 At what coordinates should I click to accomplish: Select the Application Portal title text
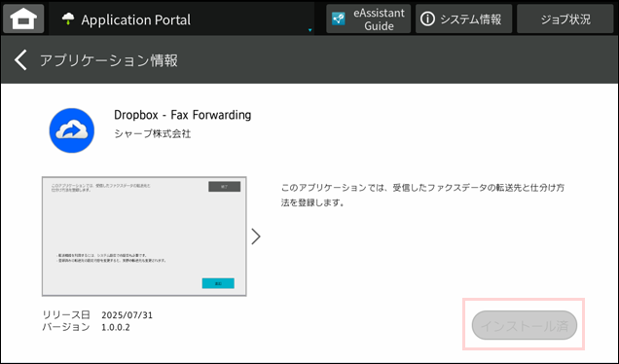(136, 19)
